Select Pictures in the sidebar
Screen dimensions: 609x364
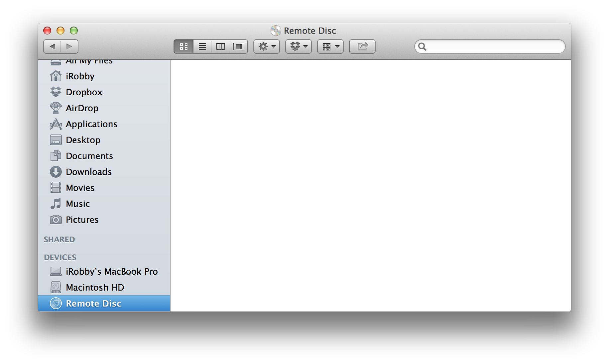(x=104, y=220)
